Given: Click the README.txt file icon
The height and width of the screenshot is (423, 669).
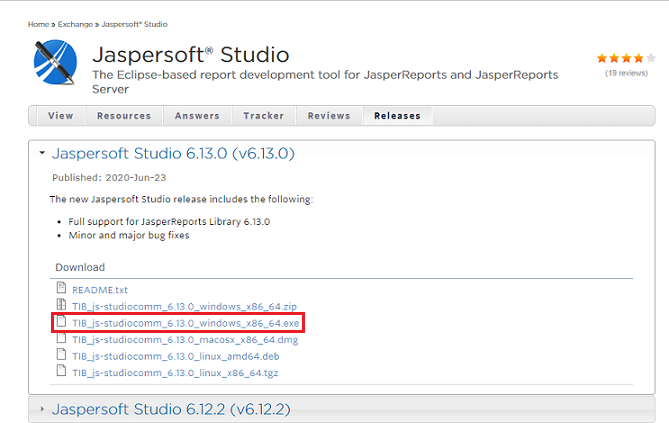Looking at the screenshot, I should click(x=61, y=288).
